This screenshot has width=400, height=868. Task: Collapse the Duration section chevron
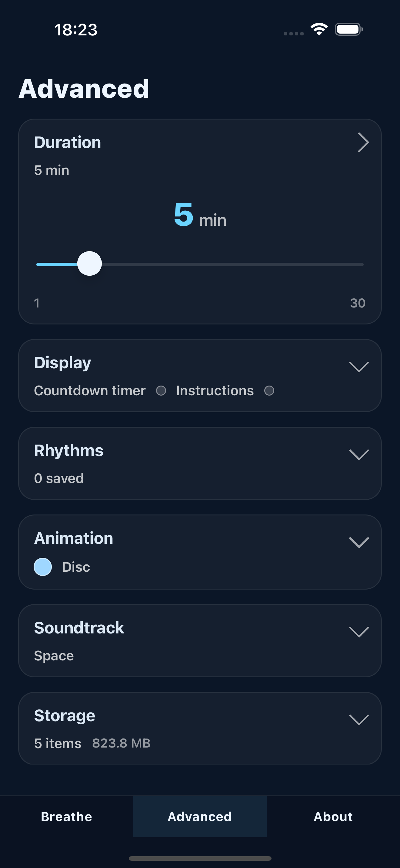(363, 142)
